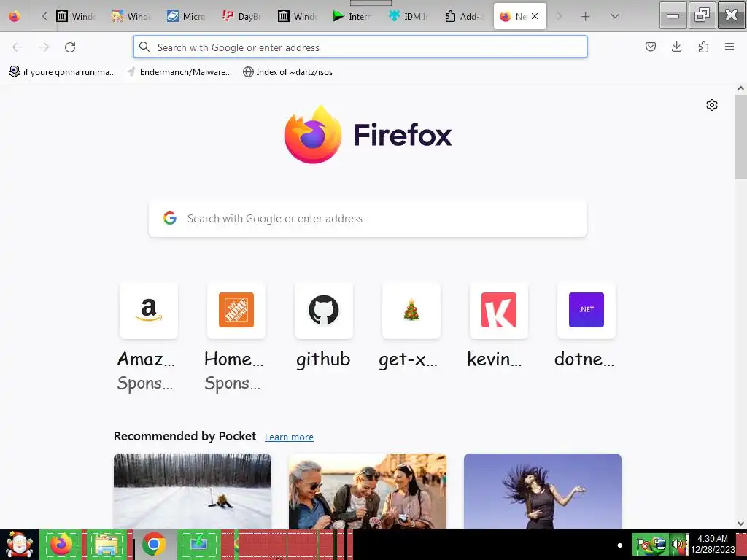This screenshot has height=560, width=747.
Task: Open the dancing woman Pocket story
Action: [x=543, y=491]
